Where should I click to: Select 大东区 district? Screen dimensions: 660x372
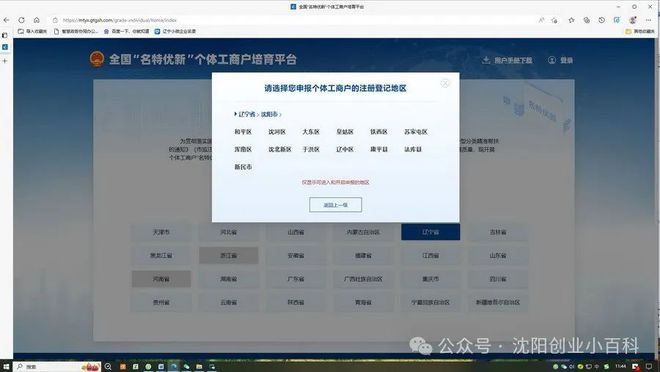pos(311,132)
